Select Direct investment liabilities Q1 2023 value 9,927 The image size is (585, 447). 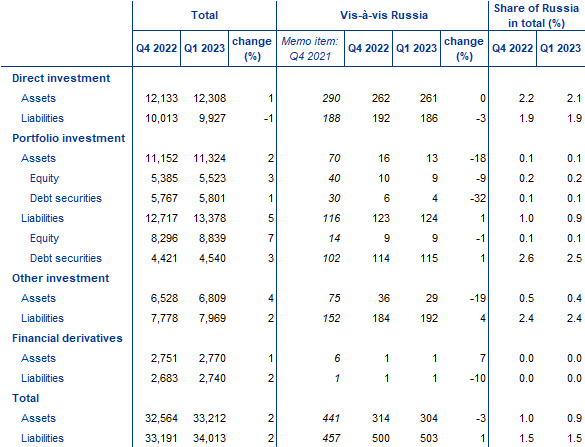(212, 118)
